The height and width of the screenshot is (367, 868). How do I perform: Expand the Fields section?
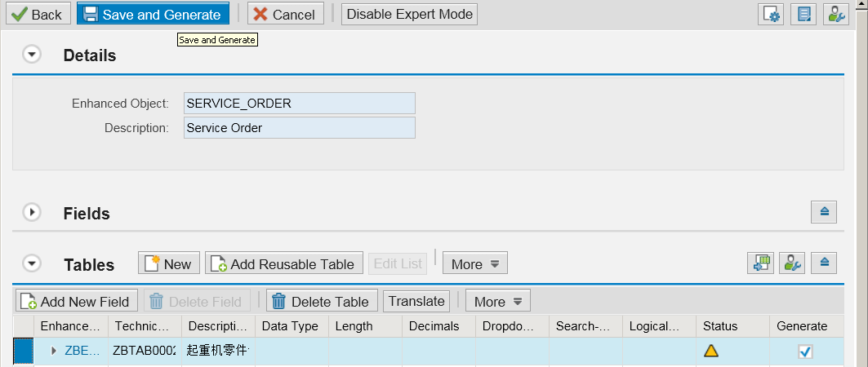32,212
